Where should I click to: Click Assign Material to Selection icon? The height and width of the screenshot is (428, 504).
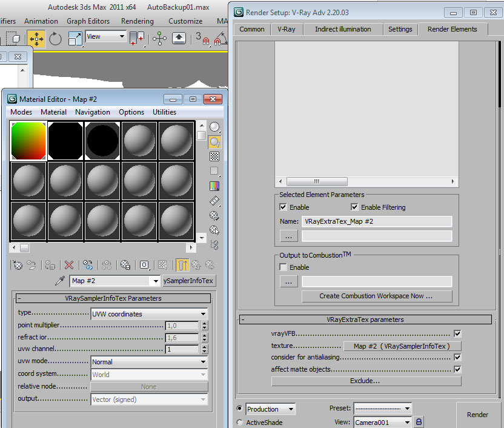pyautogui.click(x=50, y=265)
